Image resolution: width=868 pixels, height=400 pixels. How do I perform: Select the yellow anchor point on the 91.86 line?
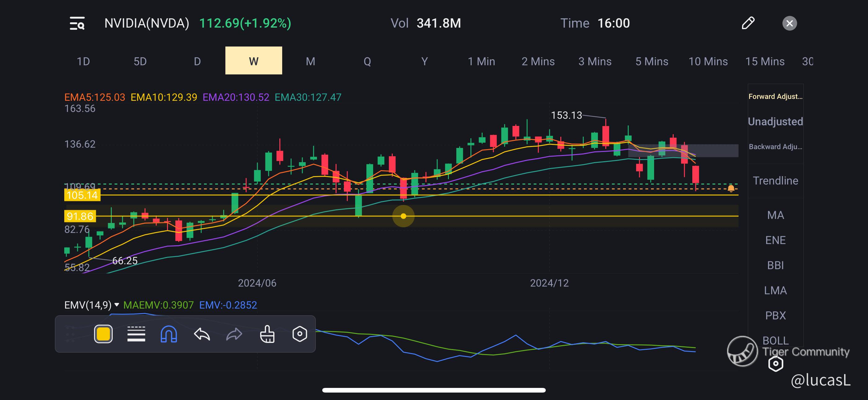point(403,216)
